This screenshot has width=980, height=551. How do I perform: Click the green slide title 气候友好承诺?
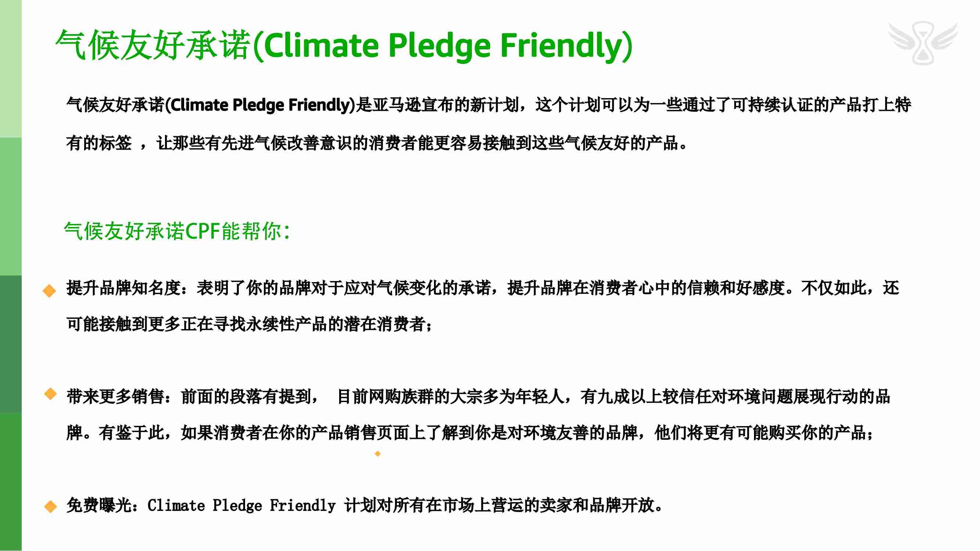coord(153,46)
